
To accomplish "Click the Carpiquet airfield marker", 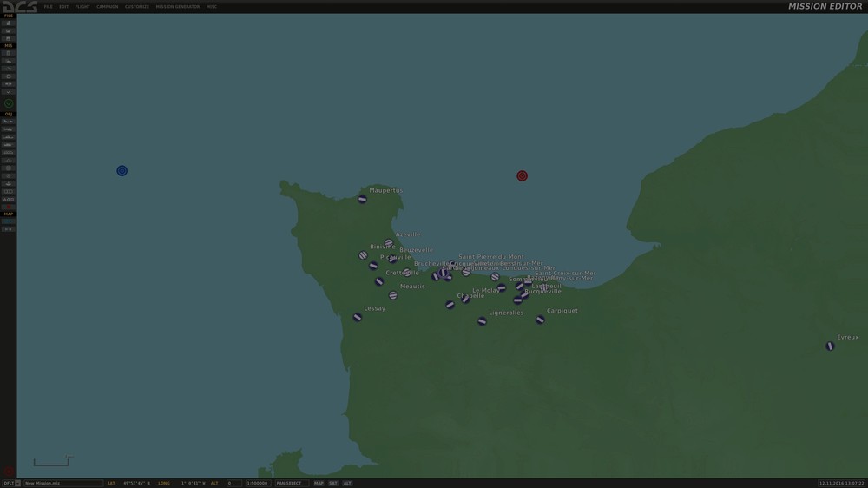I will click(x=540, y=320).
